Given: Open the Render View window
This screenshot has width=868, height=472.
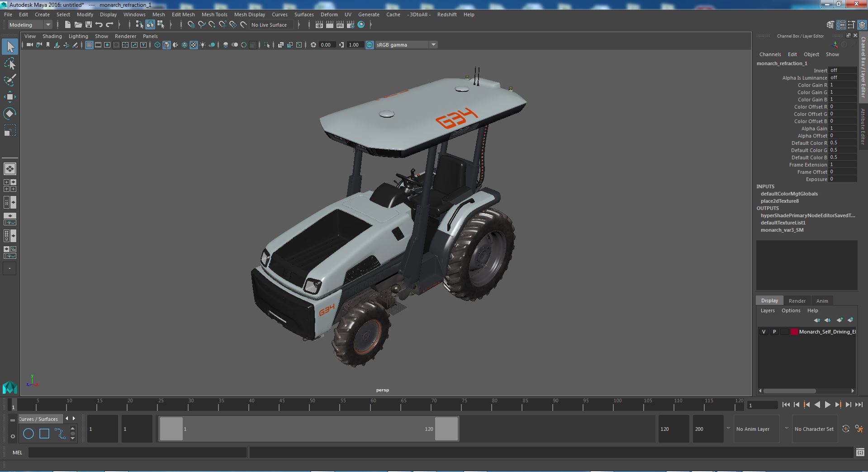Looking at the screenshot, I should tap(319, 25).
